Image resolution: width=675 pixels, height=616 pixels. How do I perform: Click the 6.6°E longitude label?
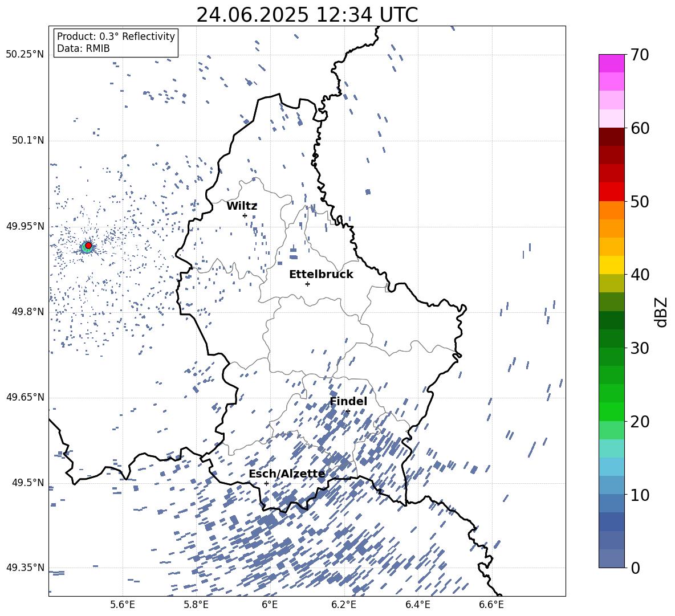(491, 605)
